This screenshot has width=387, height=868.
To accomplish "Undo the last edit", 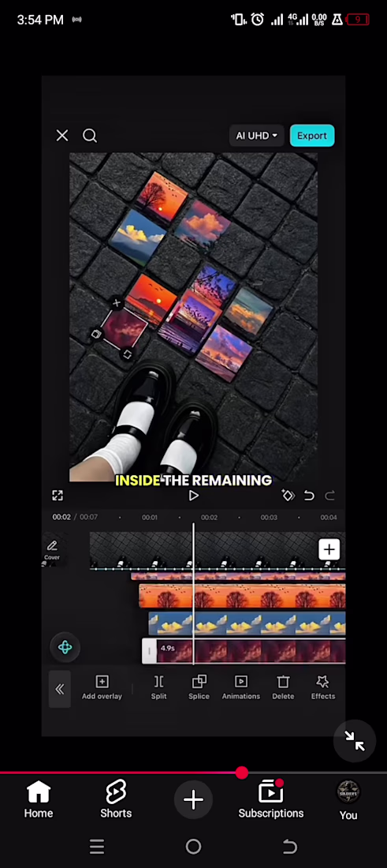I will [309, 496].
